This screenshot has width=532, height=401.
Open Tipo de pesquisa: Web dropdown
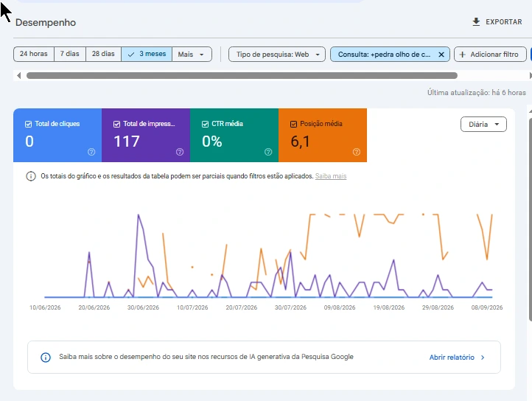[277, 55]
